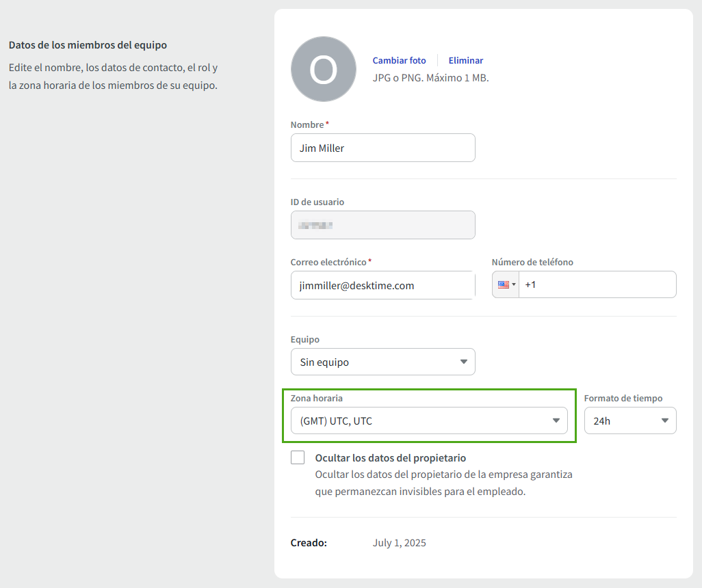Click the 'Número de teléfono' label
This screenshot has width=702, height=588.
click(532, 262)
